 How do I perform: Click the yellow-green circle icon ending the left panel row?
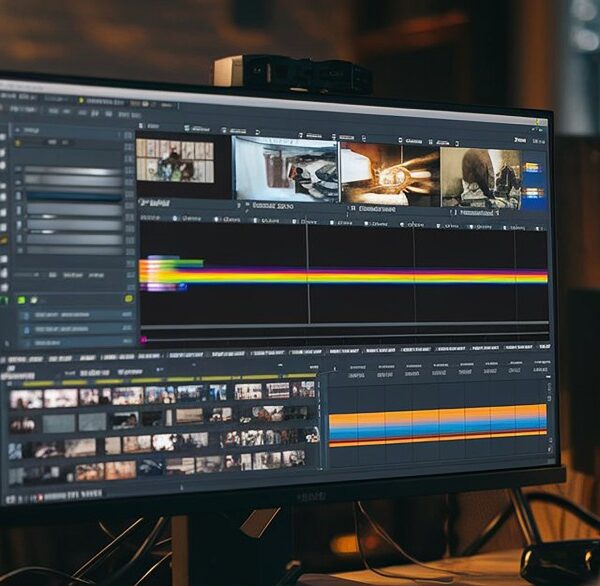click(129, 299)
